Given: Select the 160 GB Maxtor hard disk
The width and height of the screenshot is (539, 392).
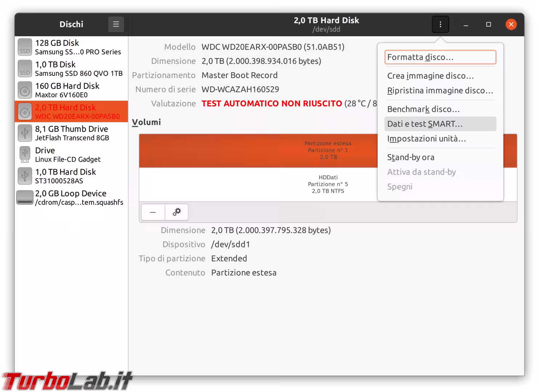Looking at the screenshot, I should tap(71, 90).
